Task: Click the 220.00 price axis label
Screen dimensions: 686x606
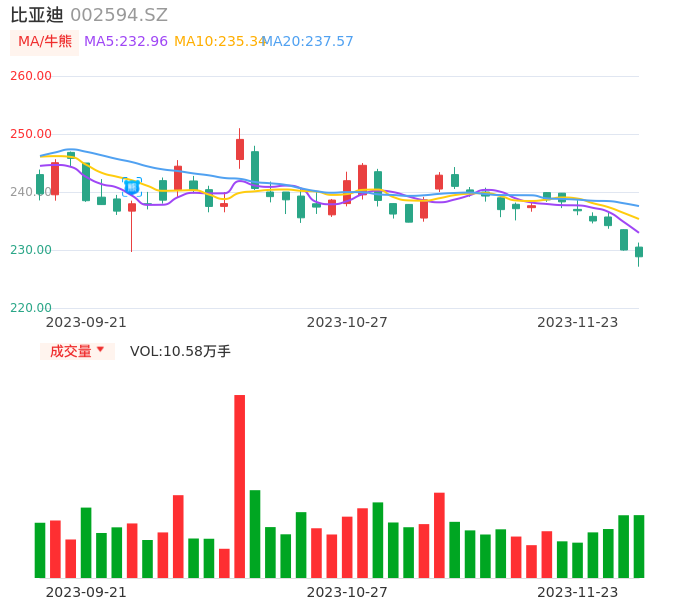Action: (x=31, y=308)
